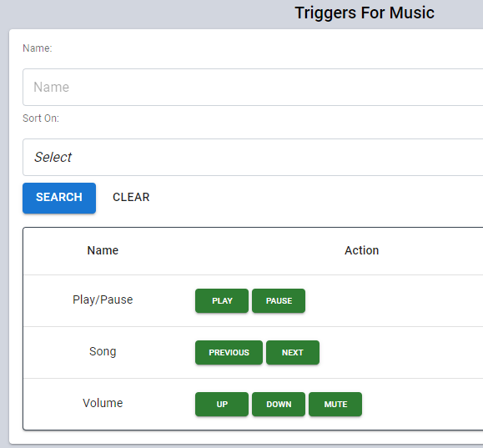Select the Play/Pause row name

(103, 300)
